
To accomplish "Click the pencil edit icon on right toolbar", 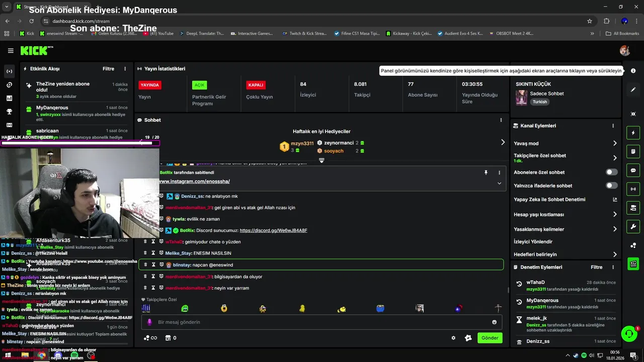I will coord(633,89).
